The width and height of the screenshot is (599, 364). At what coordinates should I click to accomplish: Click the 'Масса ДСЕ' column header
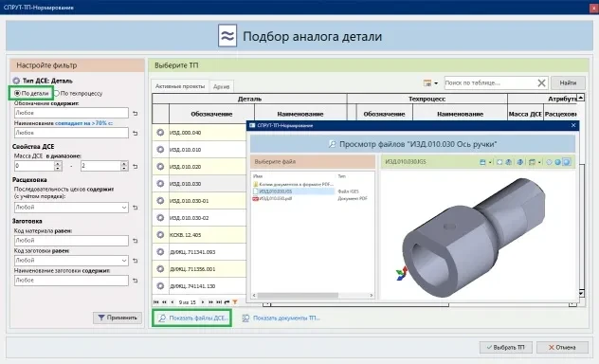tap(525, 114)
